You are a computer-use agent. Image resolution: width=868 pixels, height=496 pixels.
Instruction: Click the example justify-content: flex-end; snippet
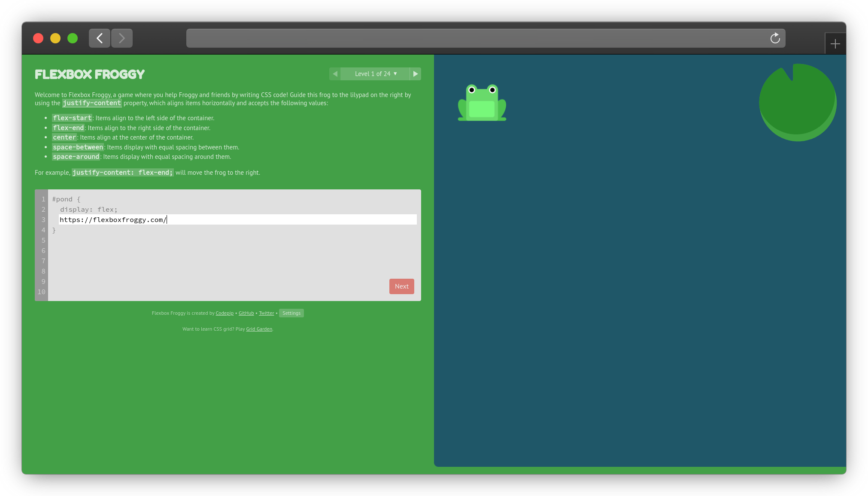click(123, 173)
